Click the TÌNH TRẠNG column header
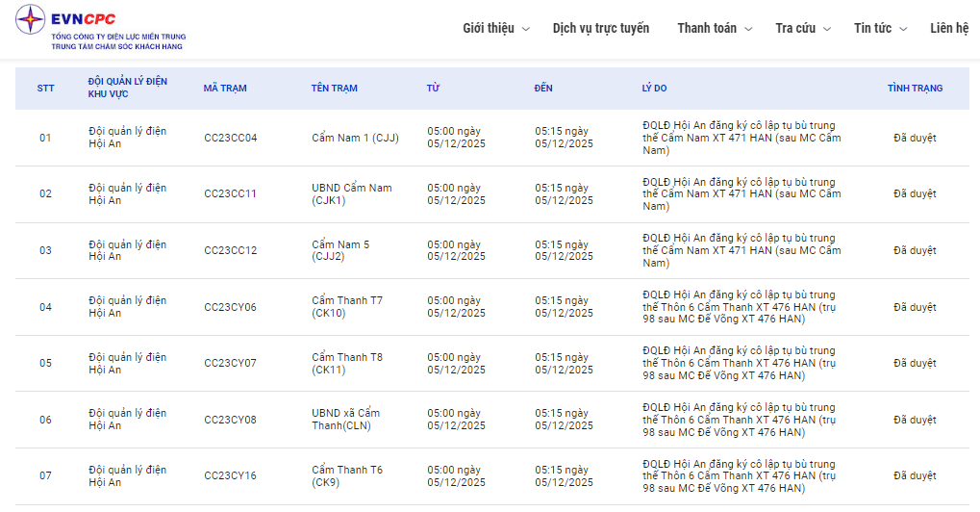The width and height of the screenshot is (980, 512). 915,89
